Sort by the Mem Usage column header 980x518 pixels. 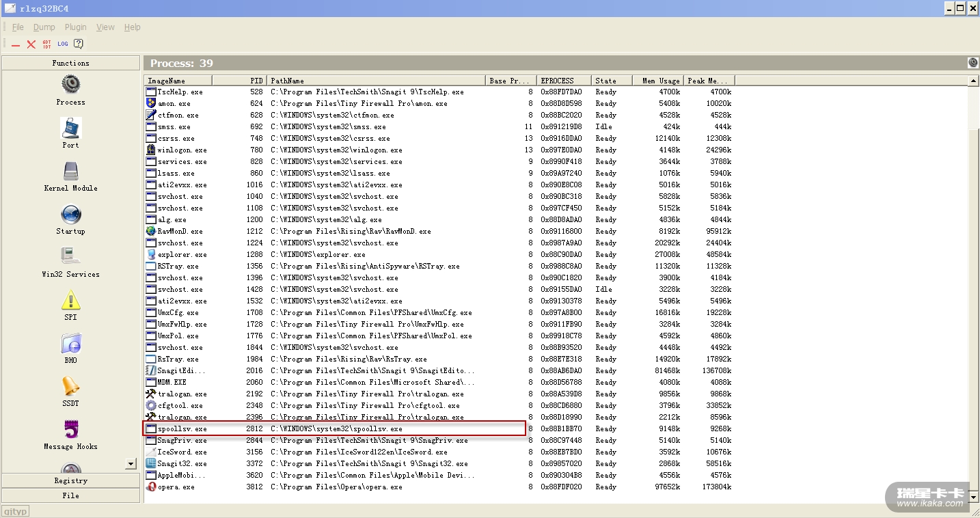tap(658, 81)
